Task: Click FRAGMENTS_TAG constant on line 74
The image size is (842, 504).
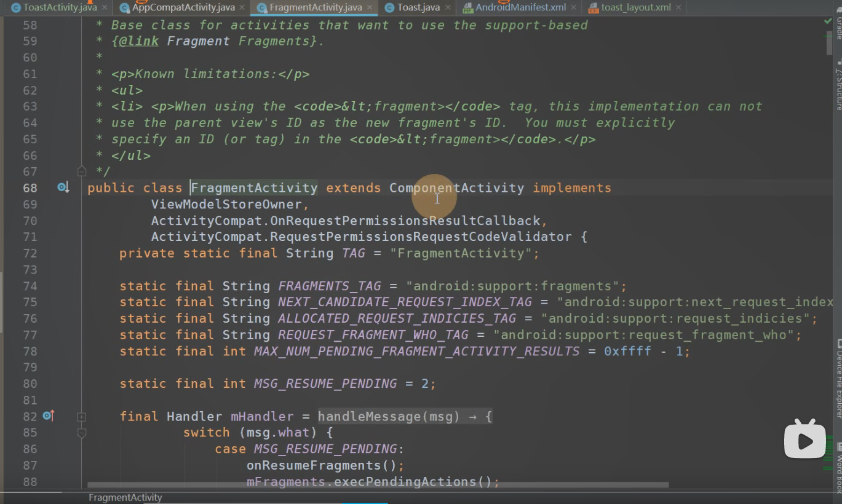Action: coord(330,286)
